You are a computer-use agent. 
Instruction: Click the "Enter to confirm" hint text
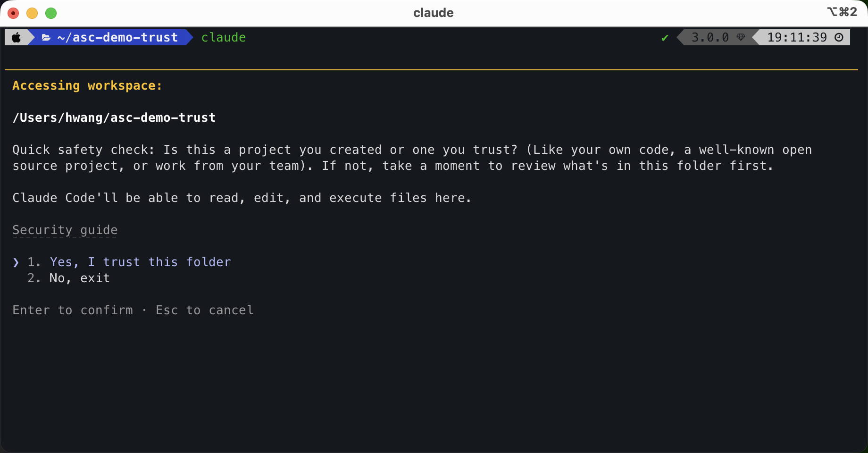[73, 310]
